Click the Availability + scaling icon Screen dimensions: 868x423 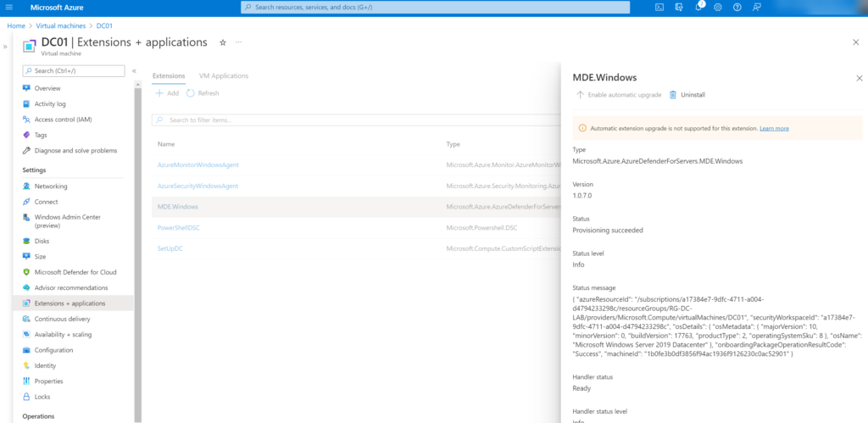click(26, 334)
